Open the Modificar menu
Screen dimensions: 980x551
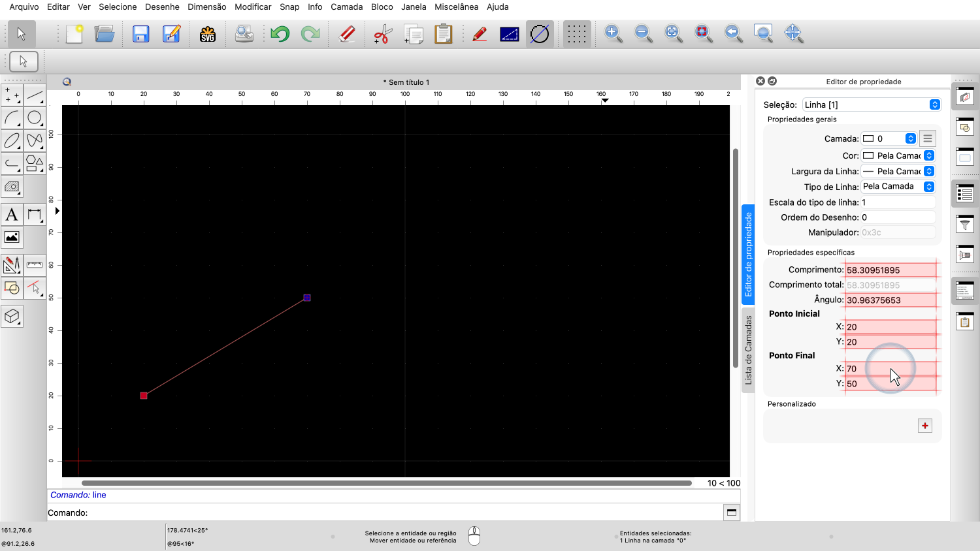pos(253,7)
